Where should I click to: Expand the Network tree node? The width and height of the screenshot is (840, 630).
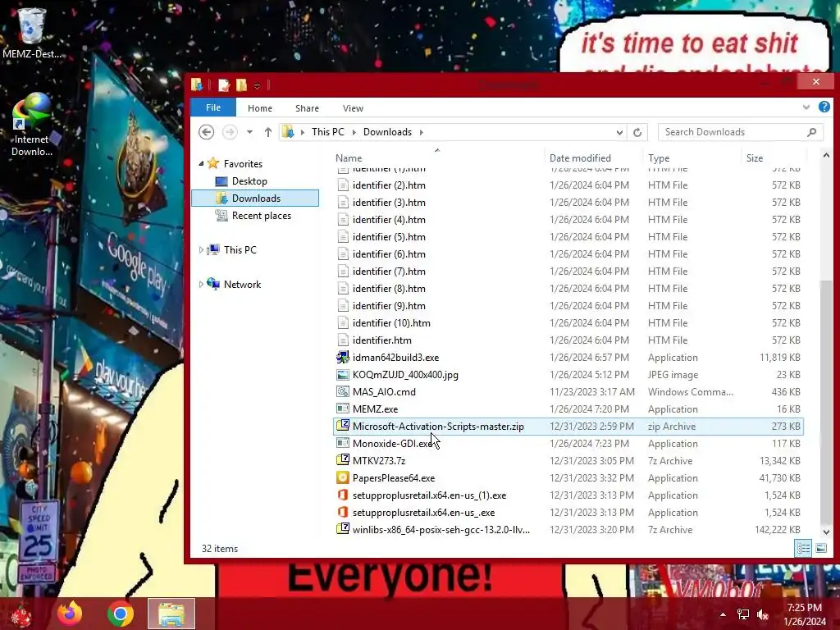pos(202,285)
